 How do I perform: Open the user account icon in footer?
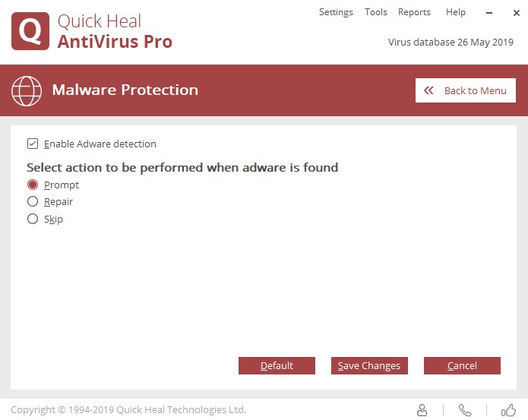[x=422, y=410]
